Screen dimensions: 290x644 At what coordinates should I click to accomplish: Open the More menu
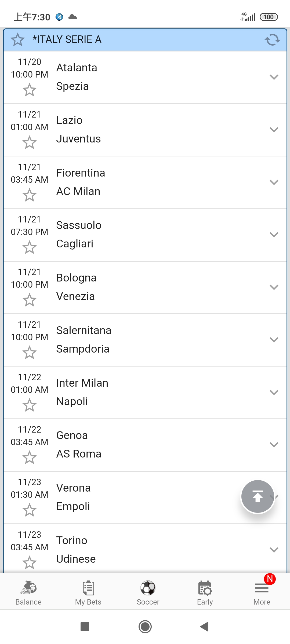tap(262, 592)
